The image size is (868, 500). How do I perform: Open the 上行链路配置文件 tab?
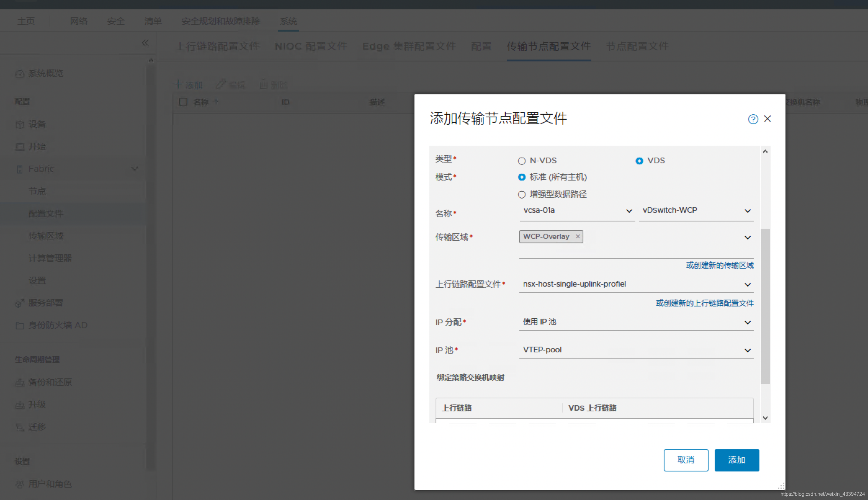click(218, 46)
